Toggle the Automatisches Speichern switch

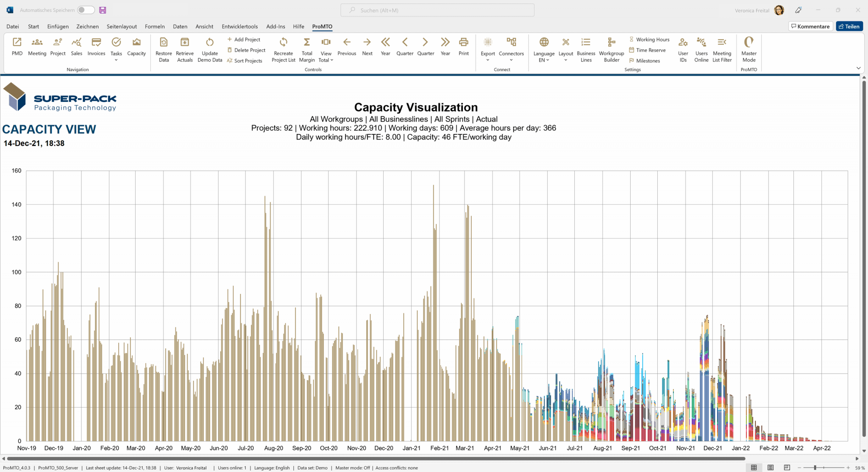[86, 10]
